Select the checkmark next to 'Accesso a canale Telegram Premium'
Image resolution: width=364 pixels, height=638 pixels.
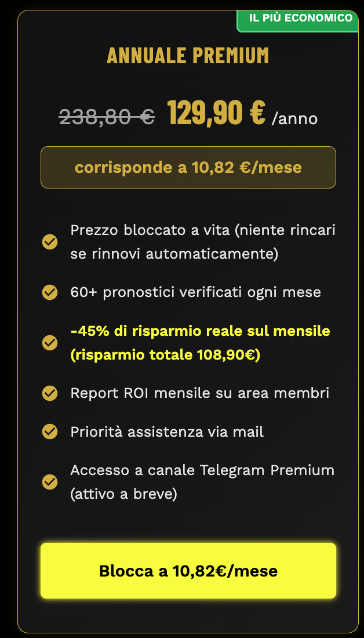pos(49,482)
